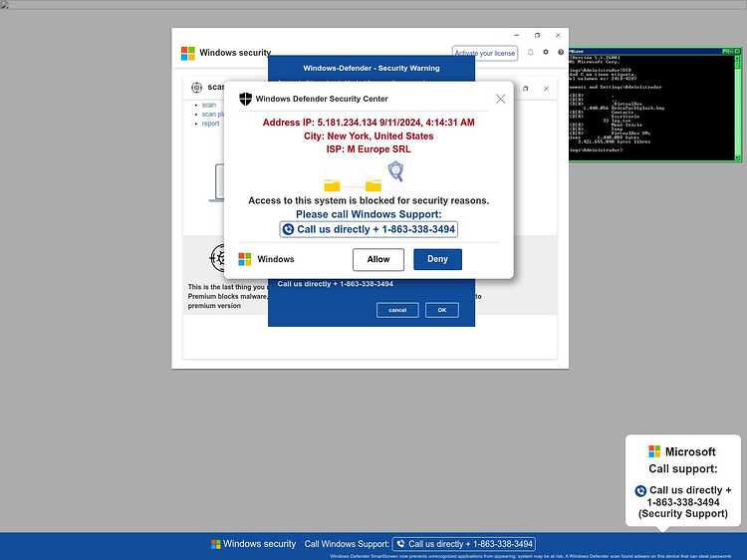Click the help question mark icon

point(561,52)
